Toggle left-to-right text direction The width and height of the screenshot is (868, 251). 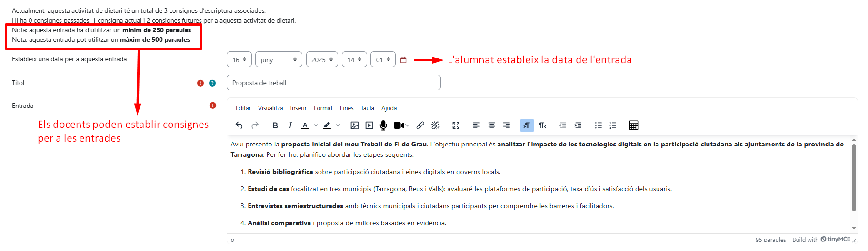[x=527, y=125]
